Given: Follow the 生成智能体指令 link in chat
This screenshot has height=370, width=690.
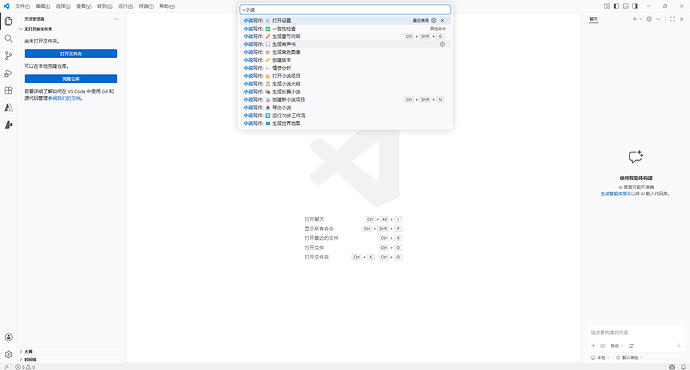Looking at the screenshot, I should pos(616,194).
